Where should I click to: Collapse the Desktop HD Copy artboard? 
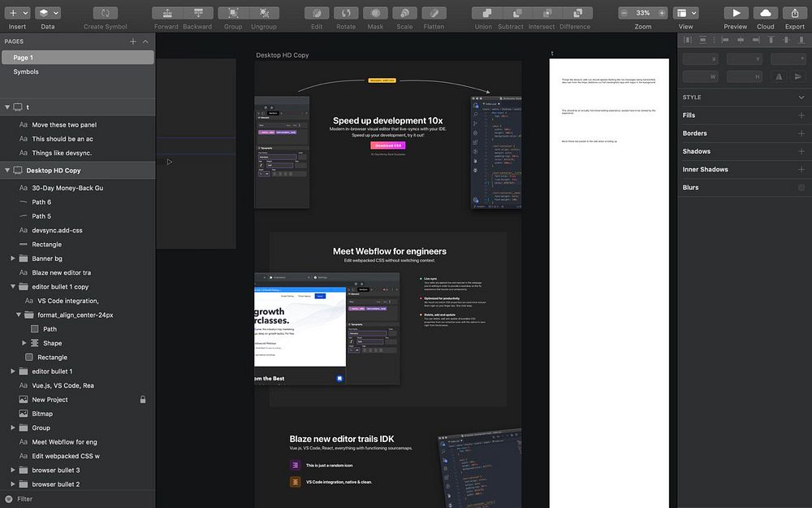click(7, 170)
